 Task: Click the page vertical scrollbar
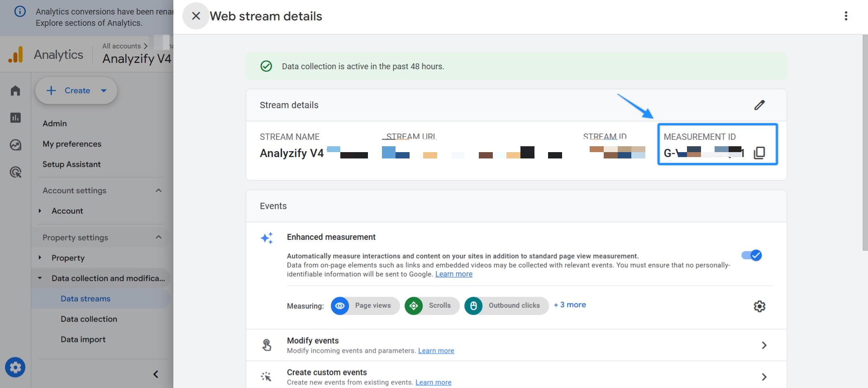pos(865,143)
